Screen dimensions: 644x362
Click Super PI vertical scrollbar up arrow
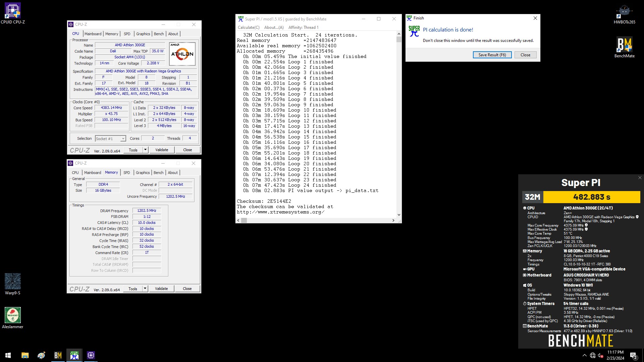(x=399, y=34)
